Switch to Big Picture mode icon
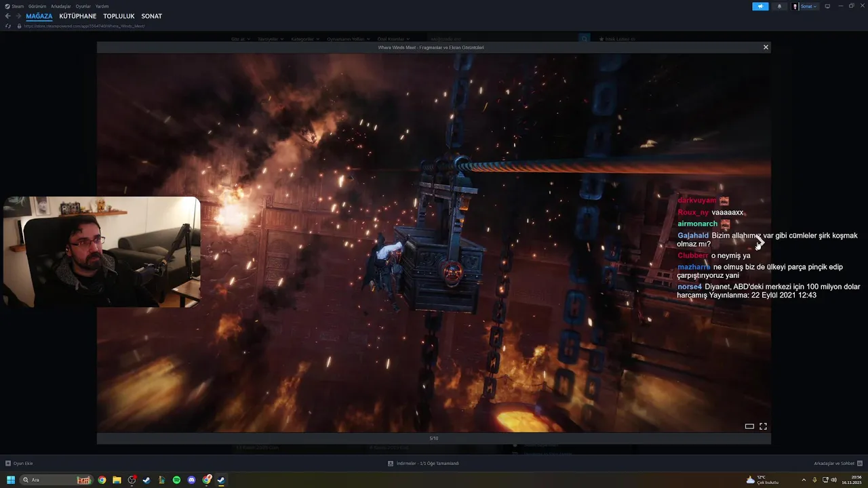 click(x=827, y=6)
